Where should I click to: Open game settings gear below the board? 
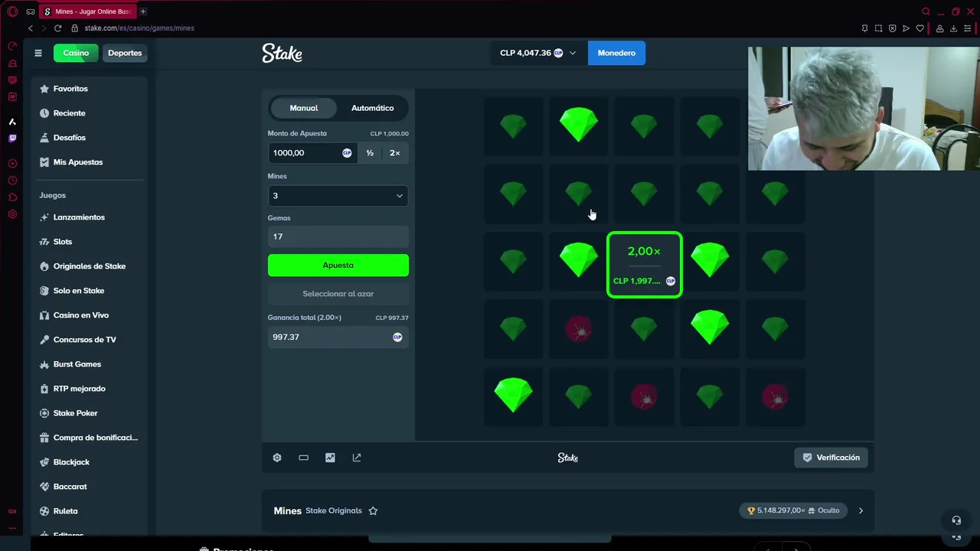click(x=277, y=458)
